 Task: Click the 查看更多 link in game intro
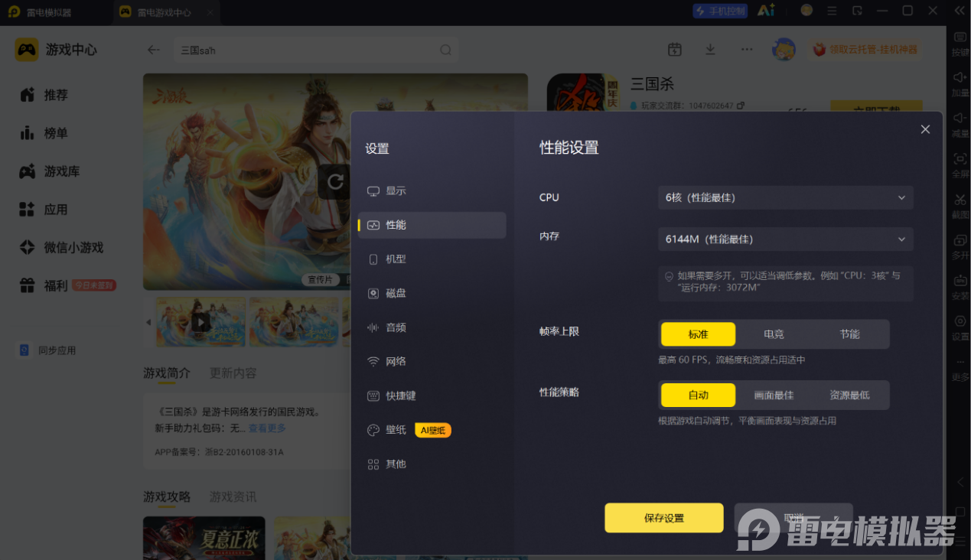tap(267, 428)
